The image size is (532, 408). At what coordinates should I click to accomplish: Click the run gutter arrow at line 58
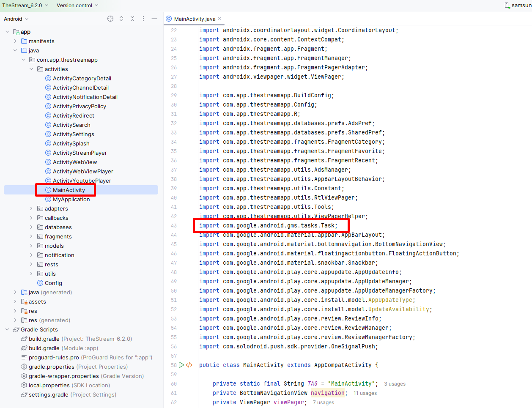pos(181,365)
